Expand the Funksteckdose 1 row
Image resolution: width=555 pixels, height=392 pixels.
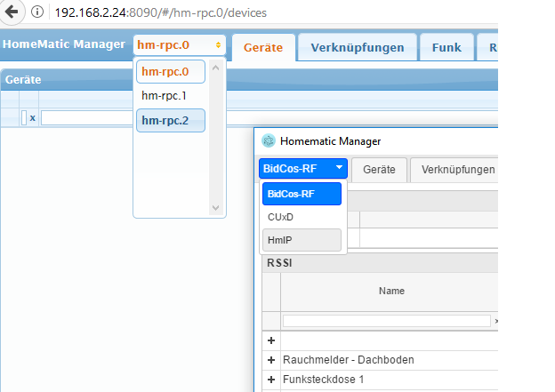271,380
